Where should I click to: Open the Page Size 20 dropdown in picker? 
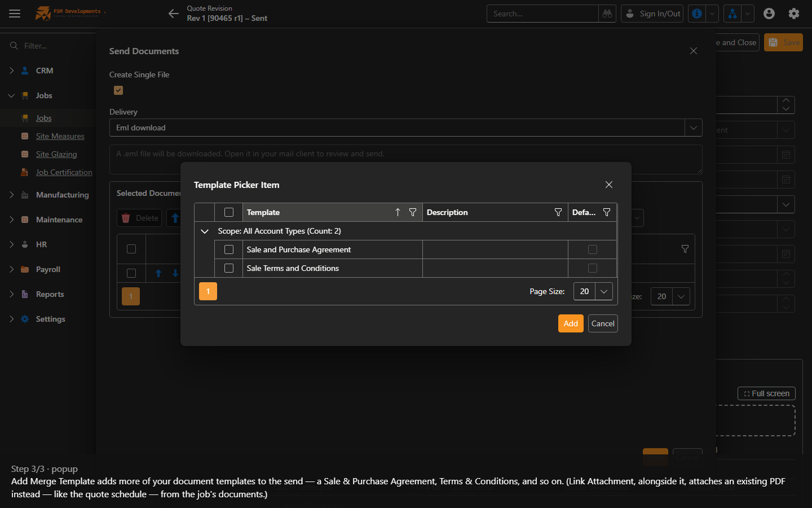(x=604, y=291)
